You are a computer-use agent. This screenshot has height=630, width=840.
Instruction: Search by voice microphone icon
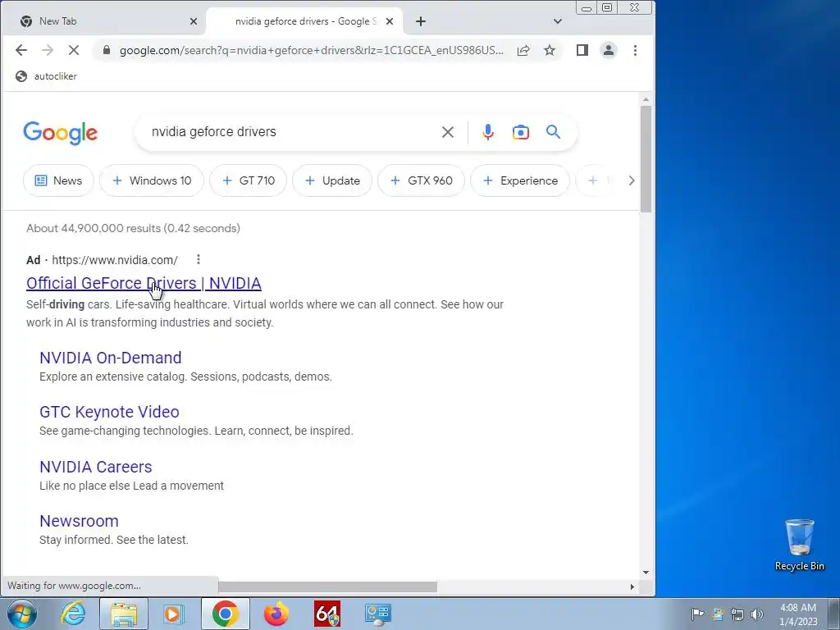pos(488,132)
